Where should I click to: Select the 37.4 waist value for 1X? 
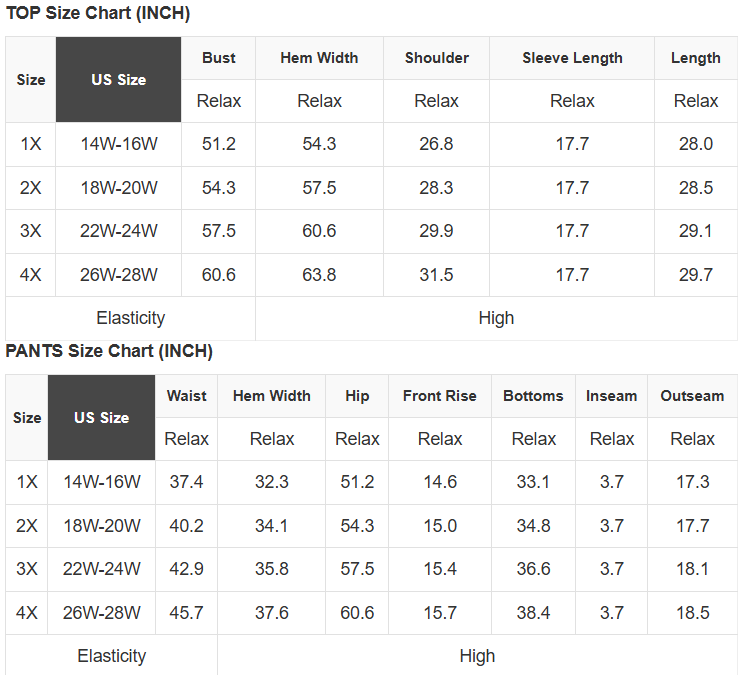pyautogui.click(x=186, y=482)
